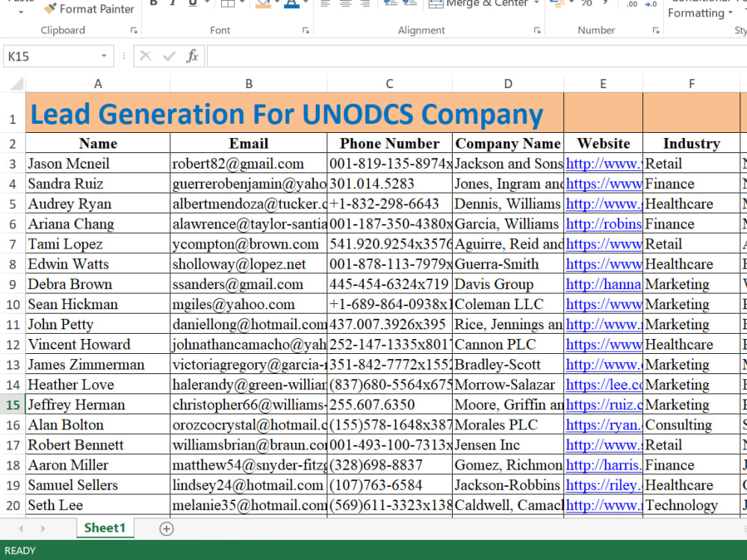
Task: Apply percent style number format
Action: click(x=586, y=3)
